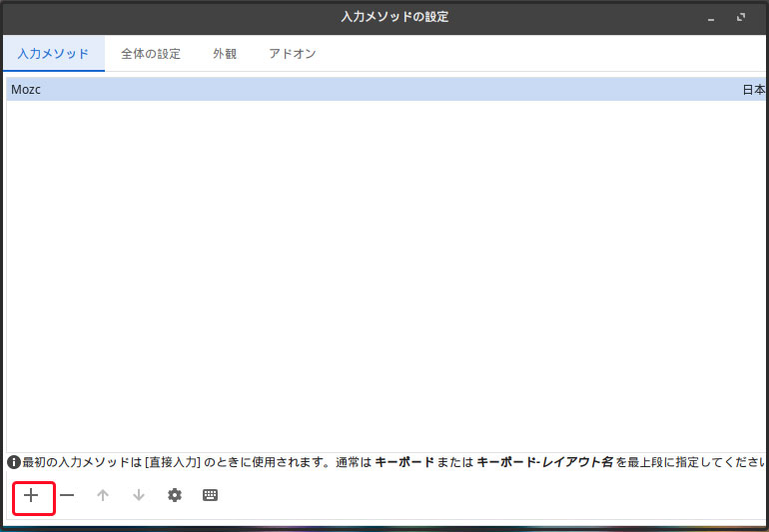Viewport: 769px width, 532px height.
Task: Click the [直接入力] text in the hint
Action: pos(173,462)
